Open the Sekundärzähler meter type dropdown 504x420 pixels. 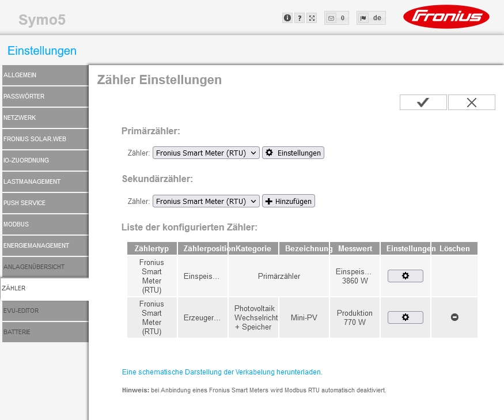206,201
